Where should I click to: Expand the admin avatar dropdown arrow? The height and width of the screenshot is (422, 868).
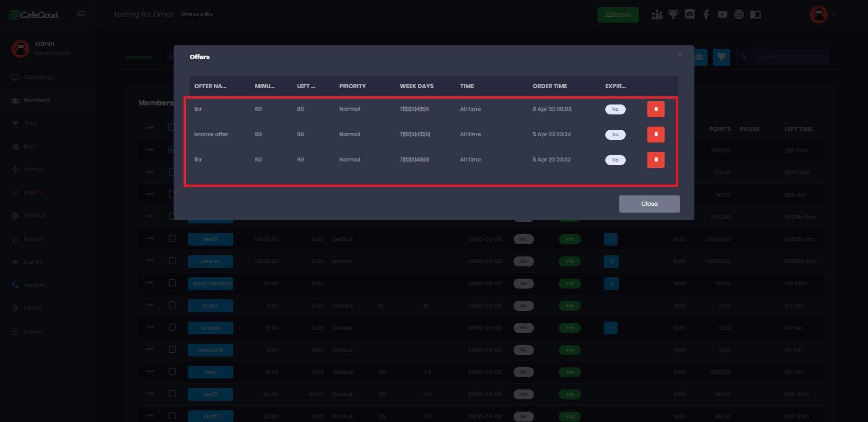point(834,14)
